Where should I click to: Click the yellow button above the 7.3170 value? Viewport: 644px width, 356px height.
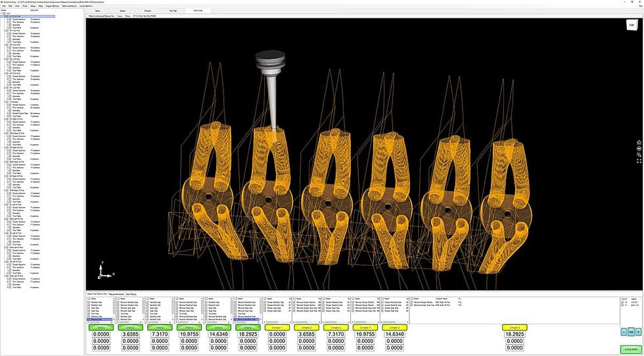click(336, 328)
